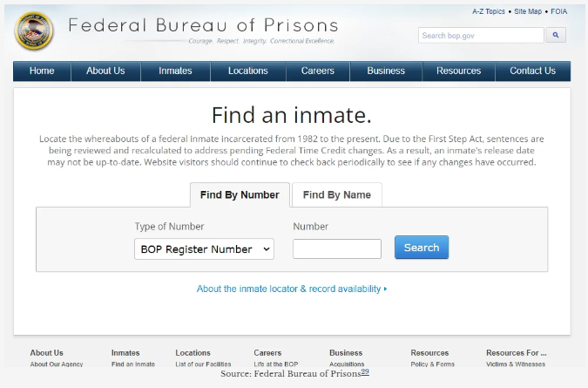Open the About Us navigation menu
Viewport: 588px width, 388px height.
coord(105,71)
